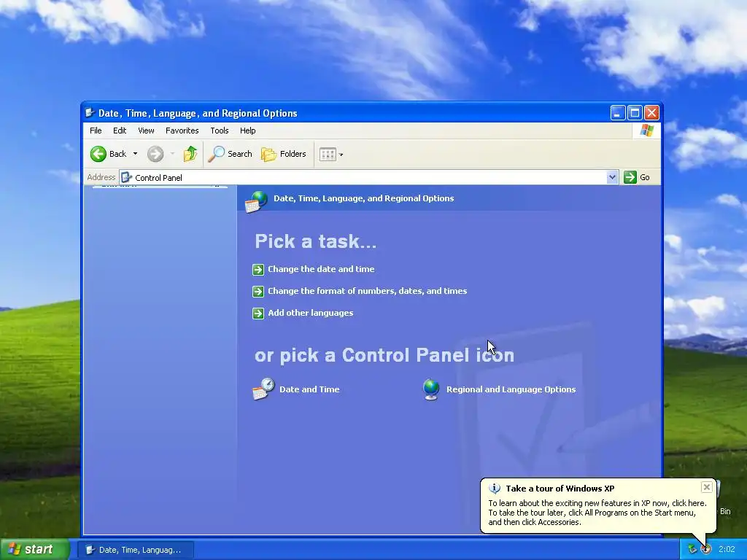Click the globe icon in the category header
Screen dimensions: 747x560
[x=256, y=201]
